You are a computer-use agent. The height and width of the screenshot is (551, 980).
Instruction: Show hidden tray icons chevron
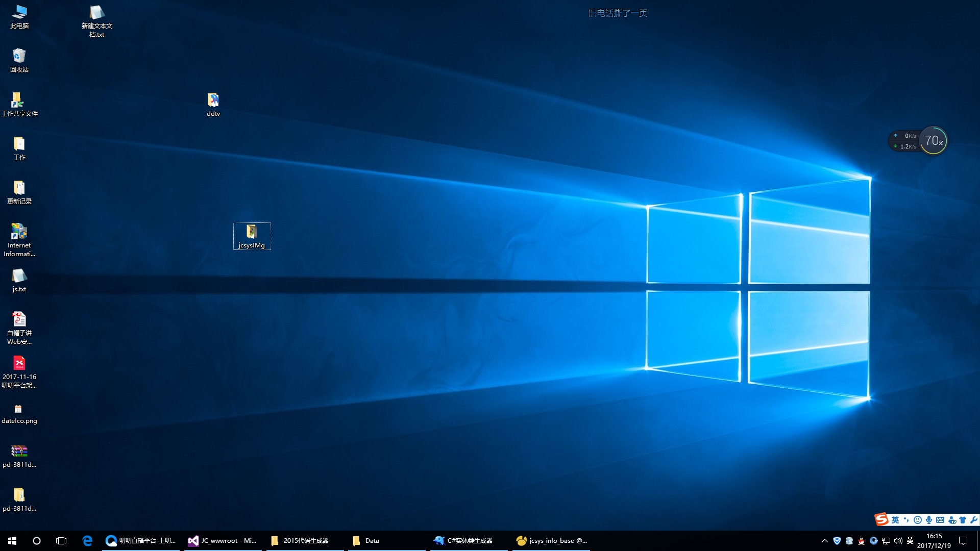(x=825, y=541)
